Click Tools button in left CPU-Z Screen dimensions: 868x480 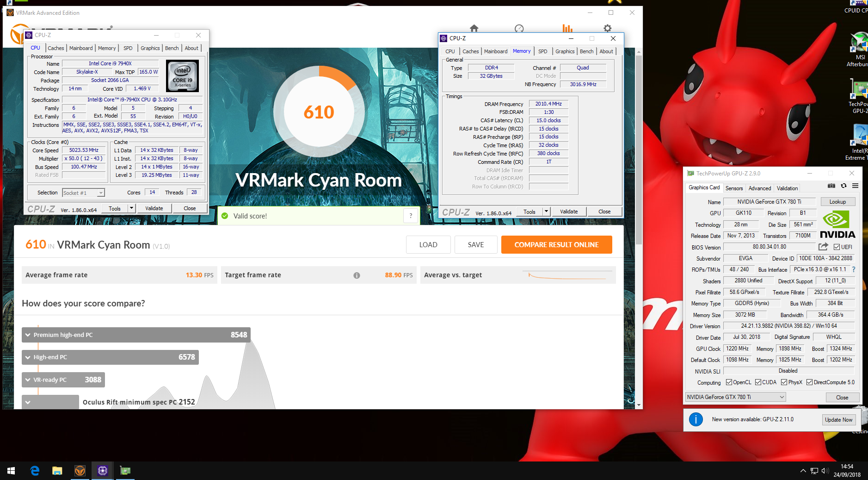(x=115, y=208)
